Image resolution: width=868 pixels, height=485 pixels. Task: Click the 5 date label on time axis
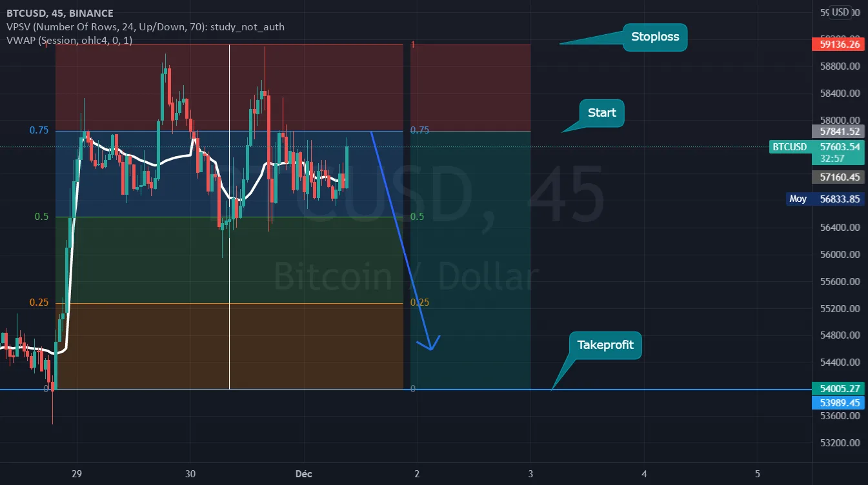(758, 474)
